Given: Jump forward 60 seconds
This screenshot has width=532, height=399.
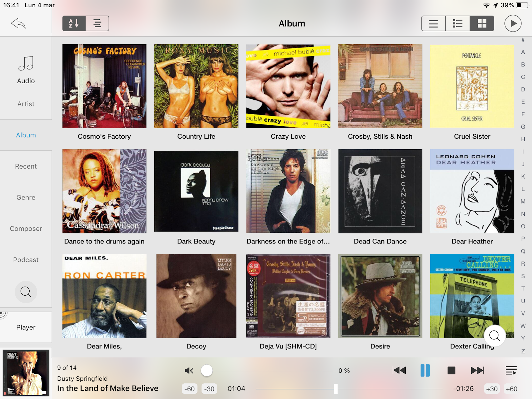Looking at the screenshot, I should [511, 389].
